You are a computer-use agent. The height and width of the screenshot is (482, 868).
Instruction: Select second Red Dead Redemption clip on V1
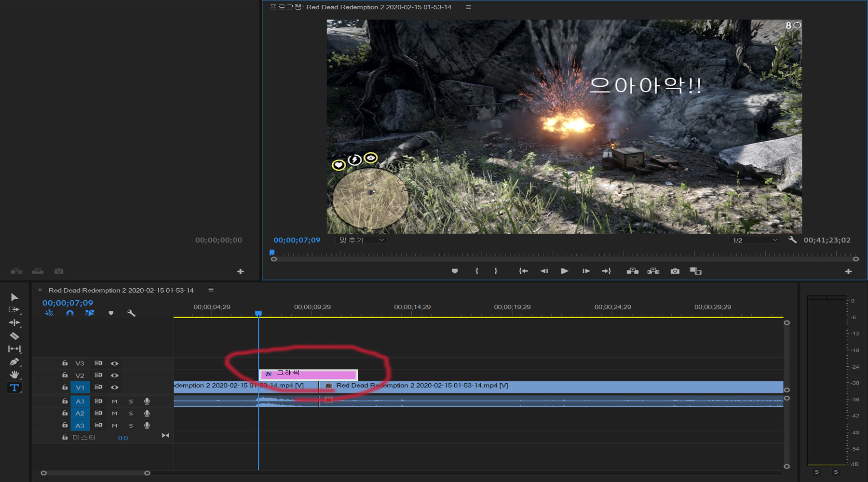point(551,387)
